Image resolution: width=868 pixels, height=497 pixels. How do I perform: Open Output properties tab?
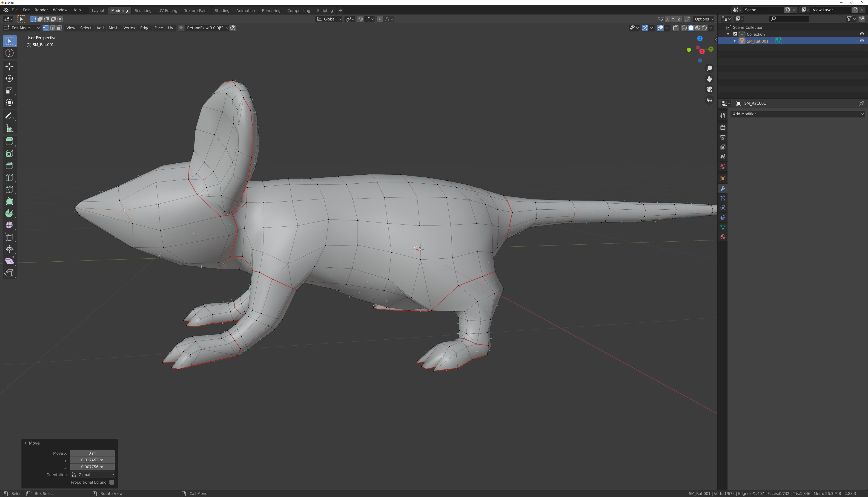[x=723, y=137]
